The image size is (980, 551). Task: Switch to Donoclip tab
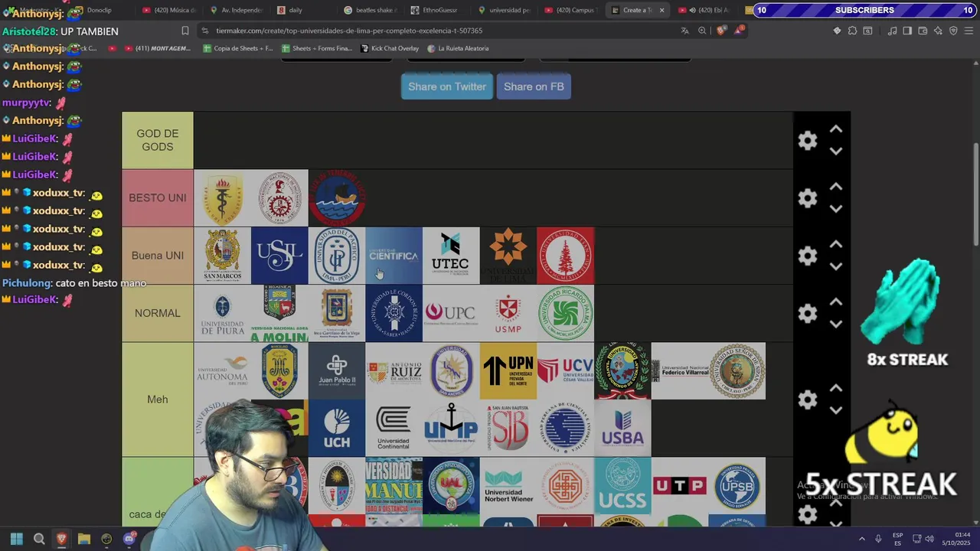pyautogui.click(x=100, y=10)
